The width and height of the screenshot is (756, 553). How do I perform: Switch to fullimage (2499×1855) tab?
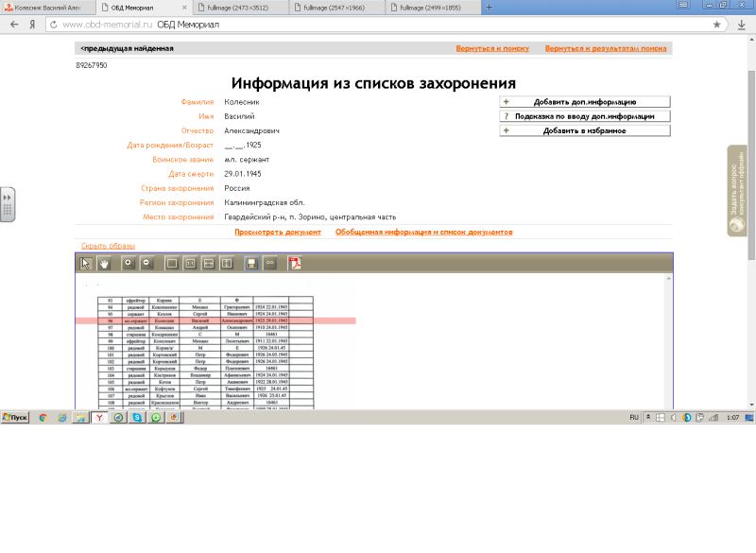pyautogui.click(x=428, y=7)
